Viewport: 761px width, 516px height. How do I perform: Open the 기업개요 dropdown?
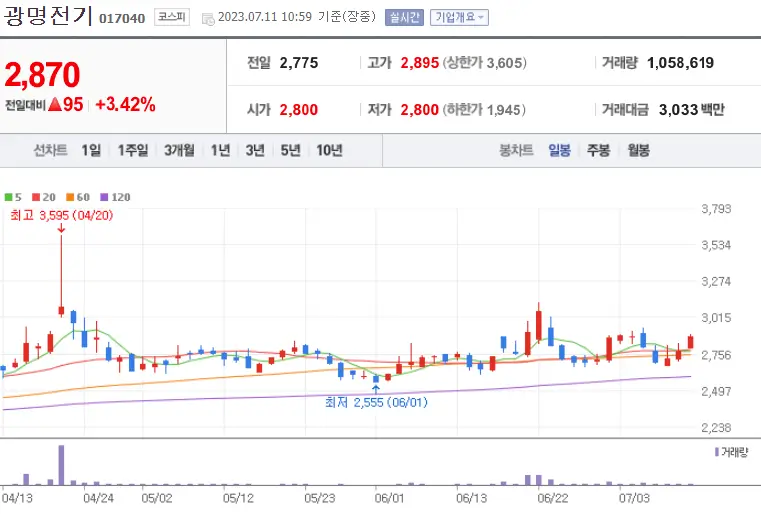(459, 17)
